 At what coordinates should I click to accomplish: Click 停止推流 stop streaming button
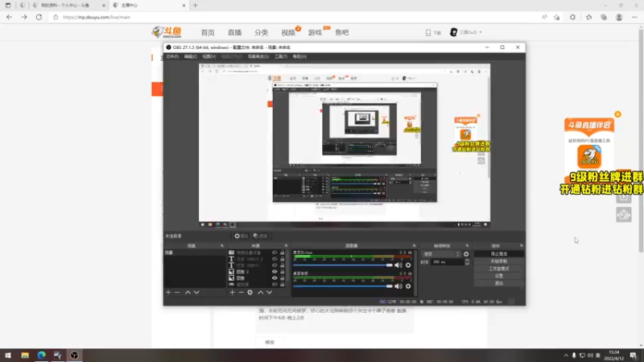tap(498, 254)
